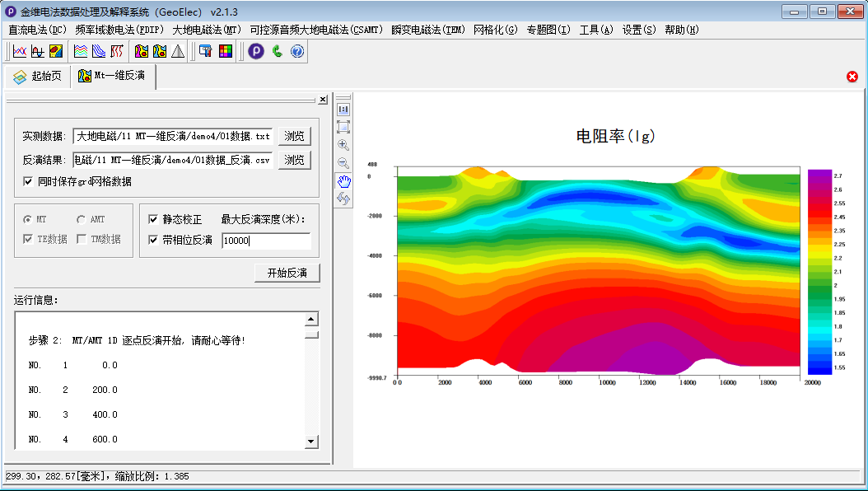Close the left parameter panel

(x=323, y=100)
